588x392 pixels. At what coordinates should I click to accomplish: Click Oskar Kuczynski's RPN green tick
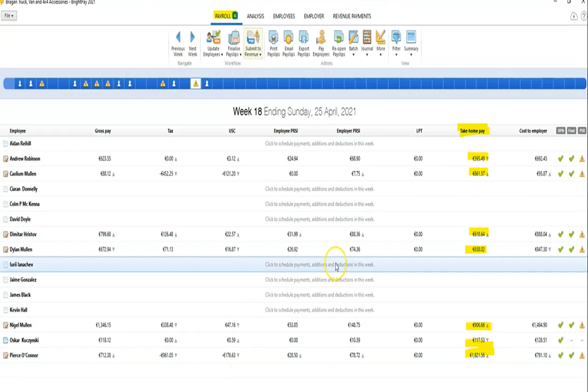pyautogui.click(x=561, y=340)
